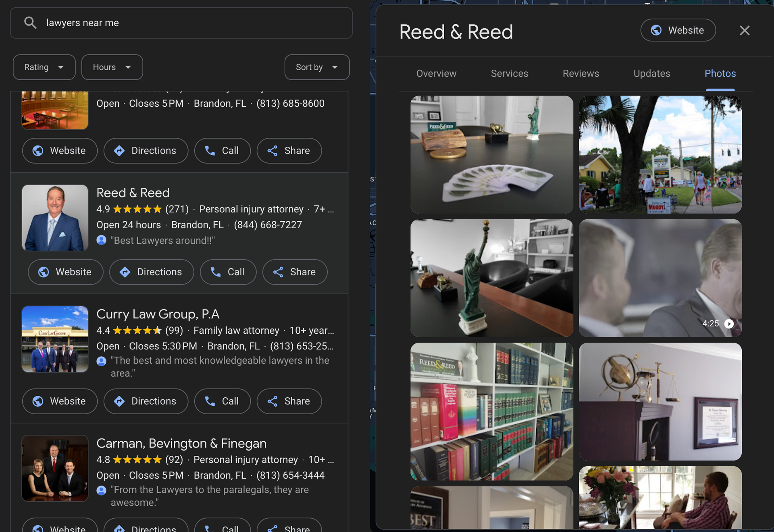The width and height of the screenshot is (774, 532).
Task: Focus the 'lawyers near me' search field
Action: (x=181, y=23)
